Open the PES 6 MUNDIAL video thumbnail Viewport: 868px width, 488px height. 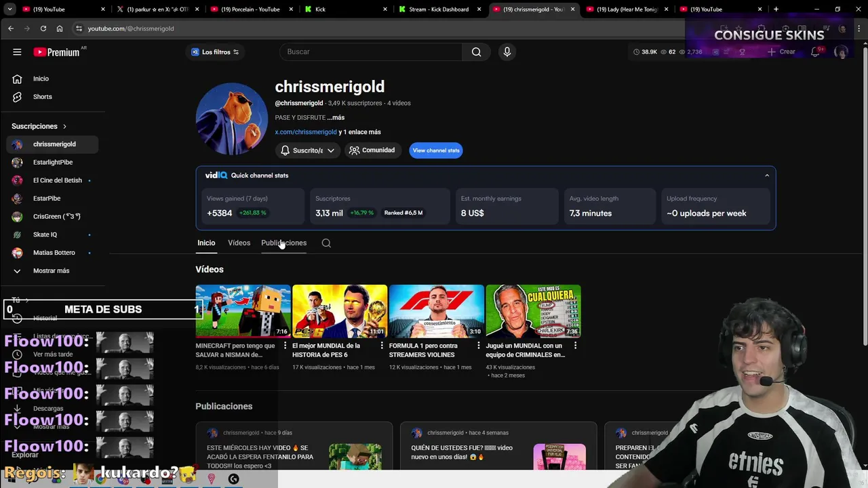click(340, 311)
